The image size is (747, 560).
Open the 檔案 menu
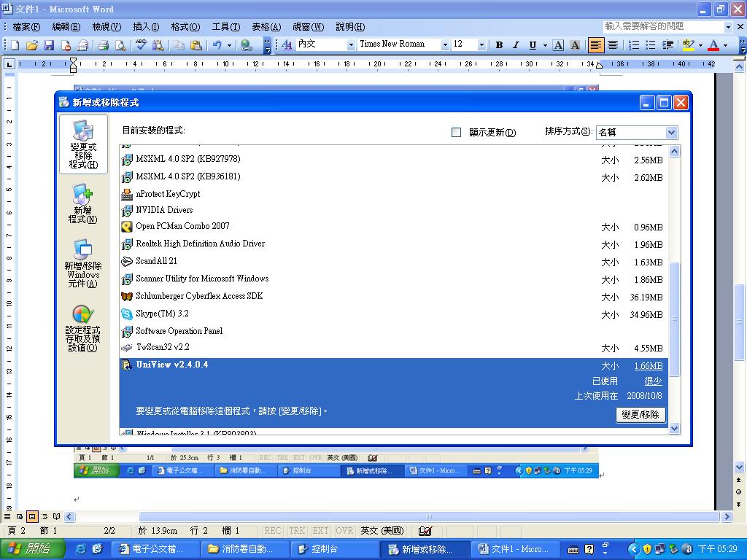(x=26, y=27)
